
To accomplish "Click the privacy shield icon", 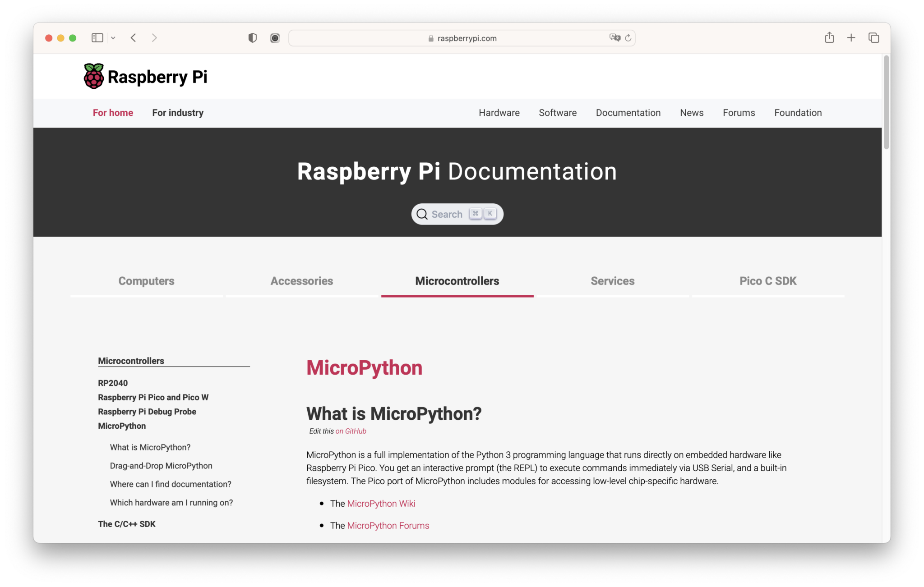I will pos(253,38).
